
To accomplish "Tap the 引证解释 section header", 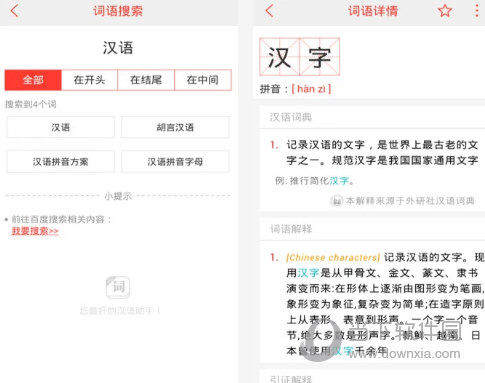I will (291, 379).
